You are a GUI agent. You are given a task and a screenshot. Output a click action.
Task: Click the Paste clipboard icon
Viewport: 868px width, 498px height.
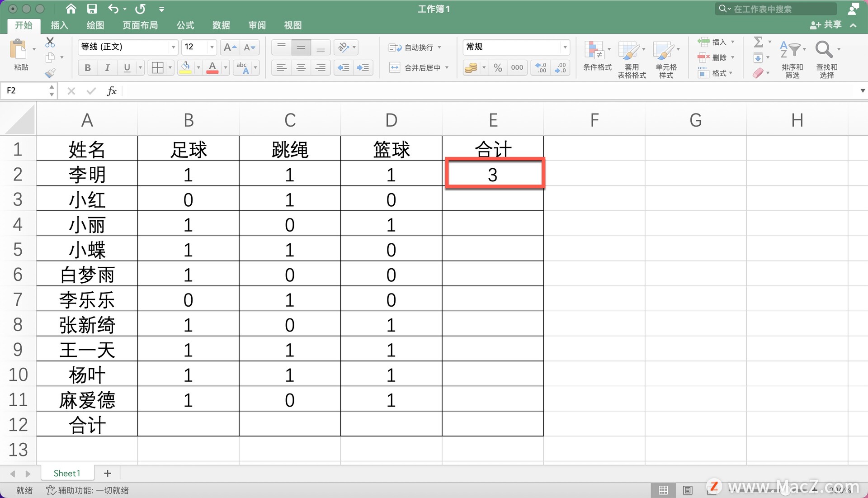point(19,50)
